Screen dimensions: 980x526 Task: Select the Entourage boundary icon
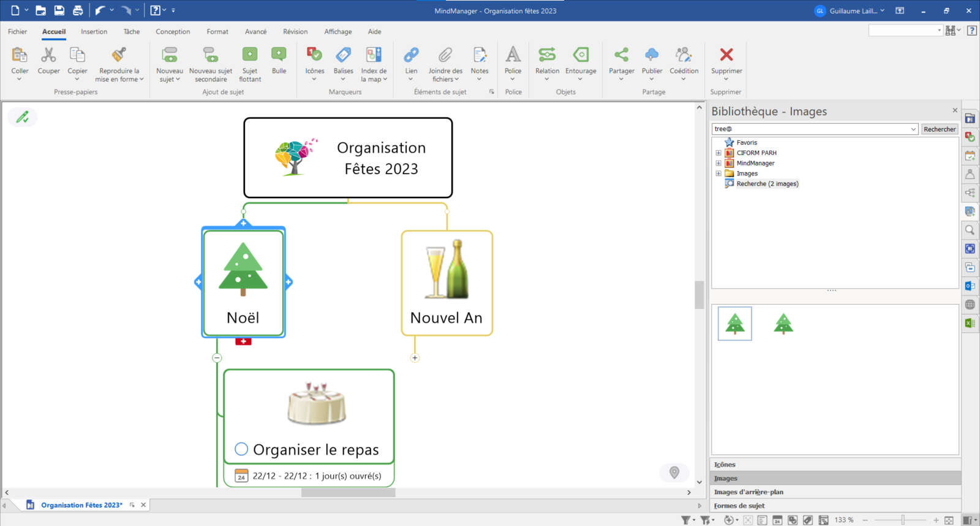point(580,55)
